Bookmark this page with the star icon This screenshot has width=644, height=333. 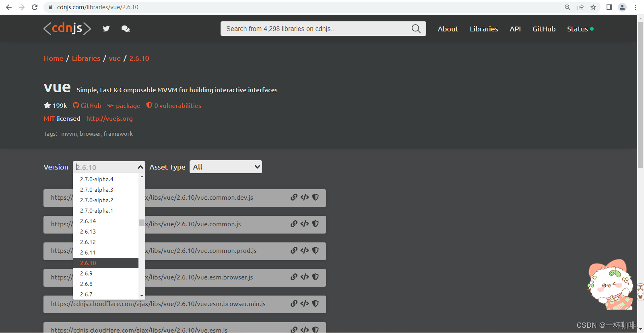click(x=593, y=7)
